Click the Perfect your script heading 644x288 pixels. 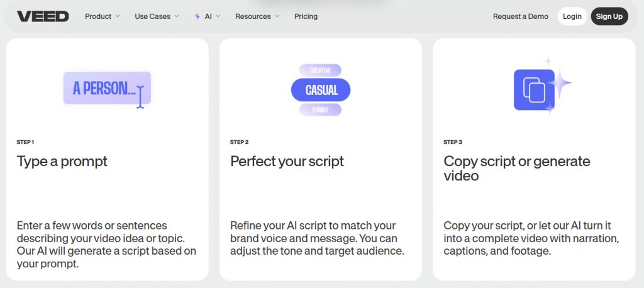coord(287,162)
